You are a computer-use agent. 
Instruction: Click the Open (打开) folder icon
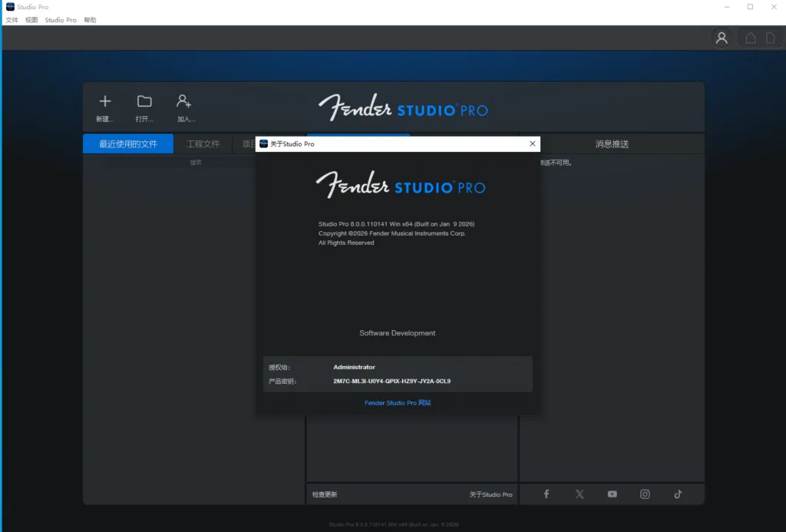(x=144, y=102)
